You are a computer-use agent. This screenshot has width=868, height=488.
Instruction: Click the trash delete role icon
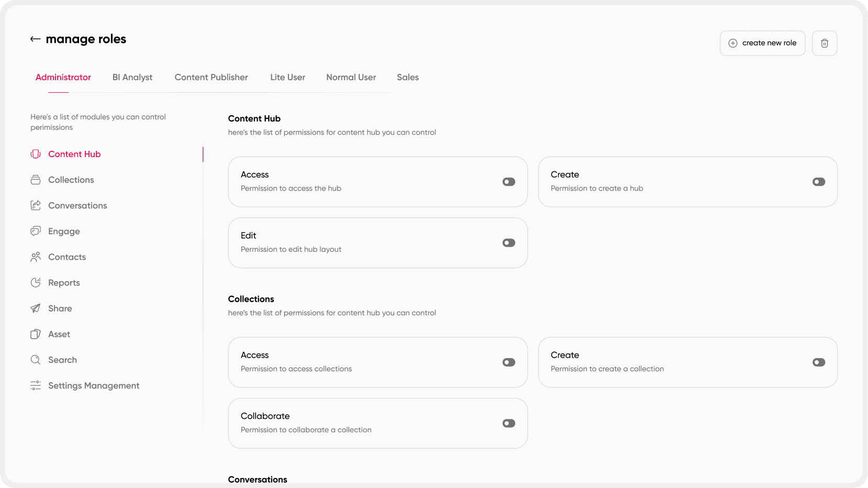[824, 43]
